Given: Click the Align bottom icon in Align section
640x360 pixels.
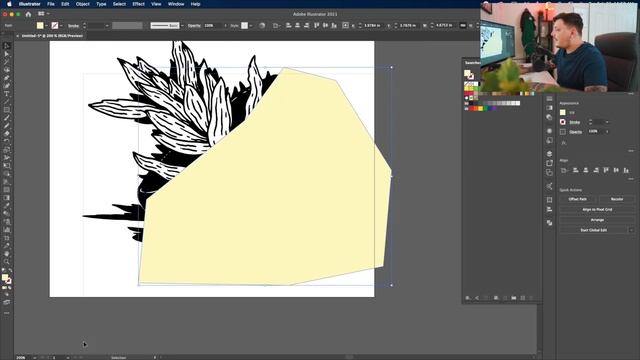Looking at the screenshot, I should [x=626, y=170].
